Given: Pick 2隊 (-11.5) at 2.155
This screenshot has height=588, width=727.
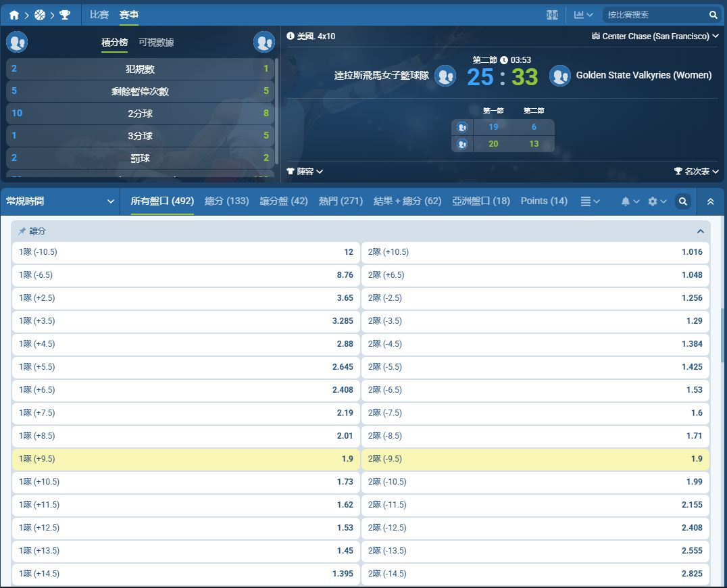Looking at the screenshot, I should coord(536,504).
